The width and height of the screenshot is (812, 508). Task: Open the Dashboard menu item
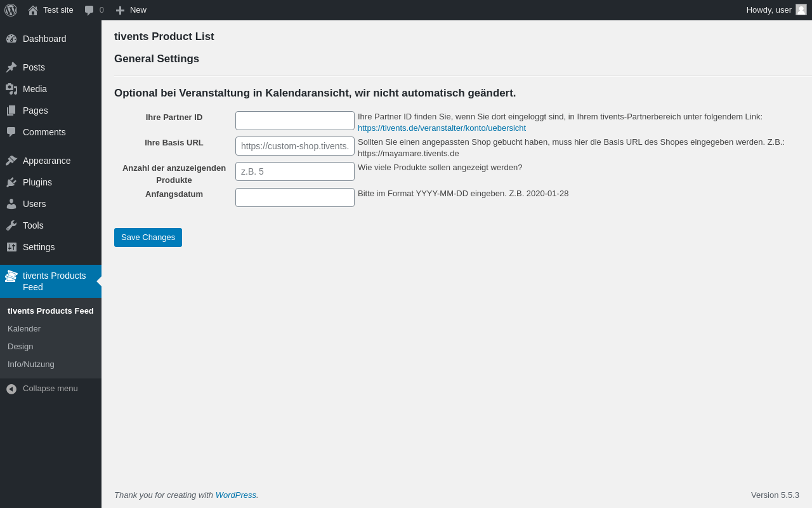(51, 39)
